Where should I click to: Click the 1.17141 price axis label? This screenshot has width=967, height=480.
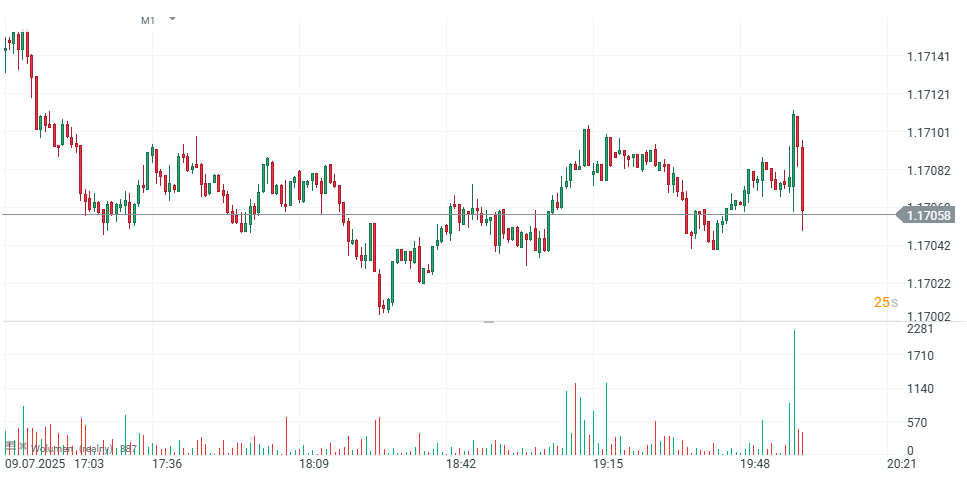tap(928, 57)
